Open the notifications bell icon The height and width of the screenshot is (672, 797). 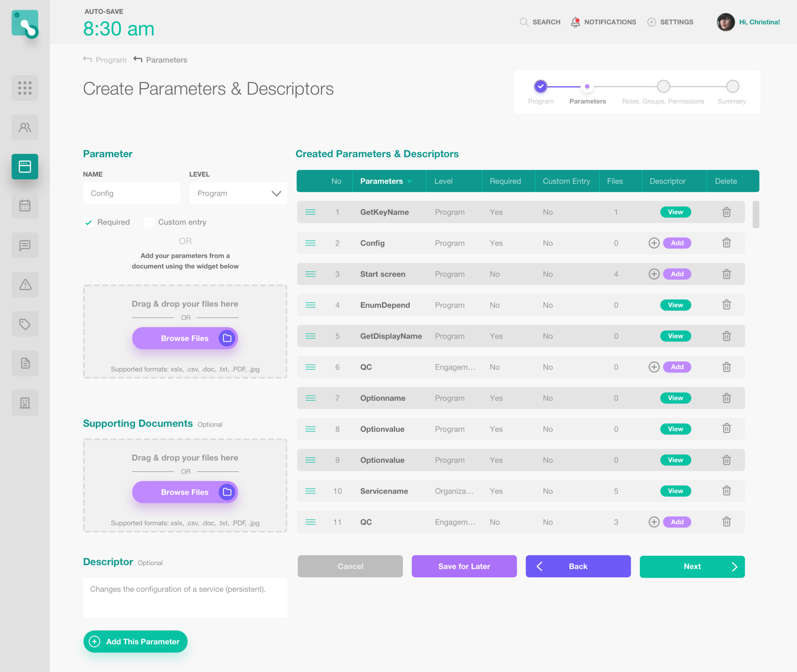[575, 22]
